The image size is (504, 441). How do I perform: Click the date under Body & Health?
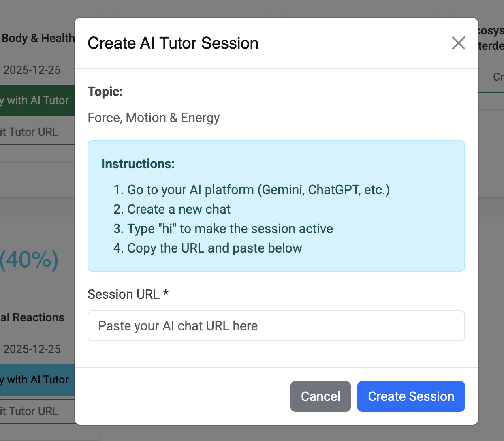(x=32, y=70)
